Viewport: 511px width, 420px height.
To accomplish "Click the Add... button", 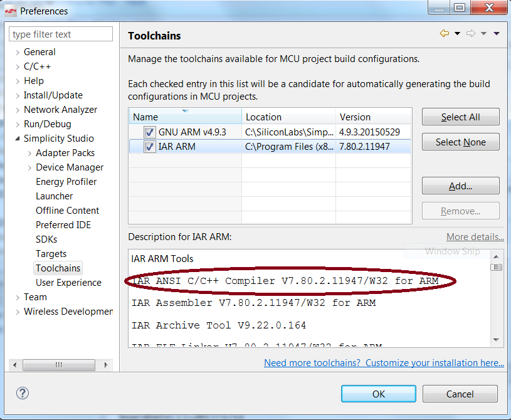I will [460, 186].
